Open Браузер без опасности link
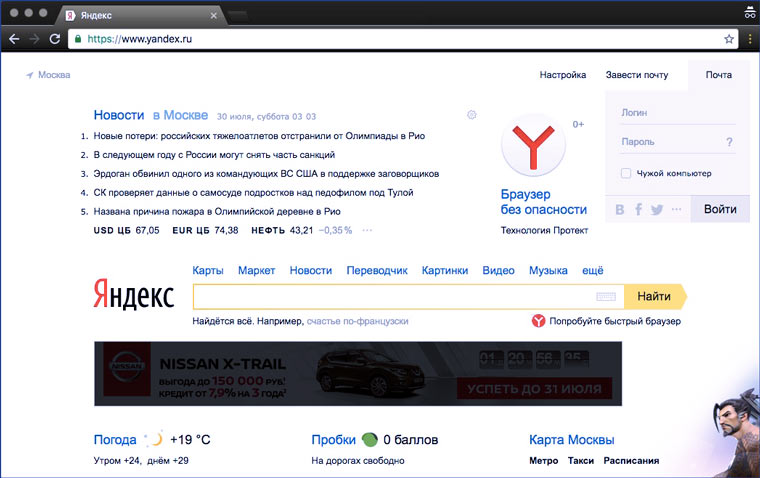 point(543,202)
